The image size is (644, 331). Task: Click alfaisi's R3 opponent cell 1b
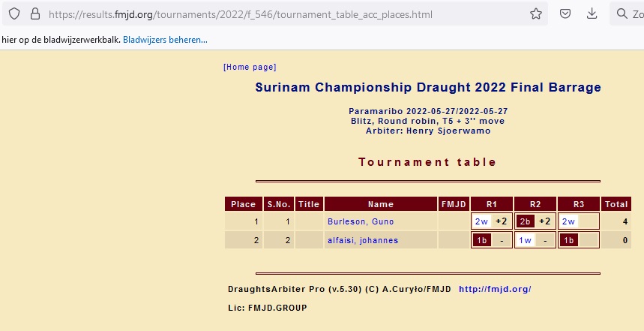[x=568, y=240]
